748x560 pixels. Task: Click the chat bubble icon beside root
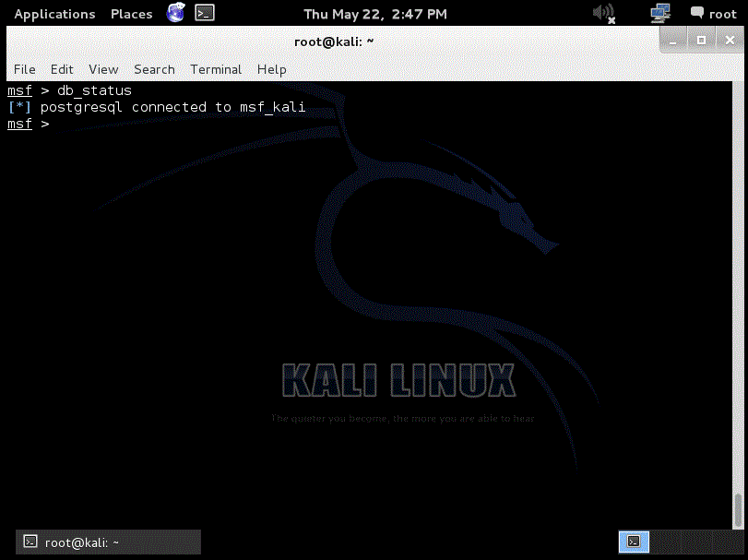point(697,12)
